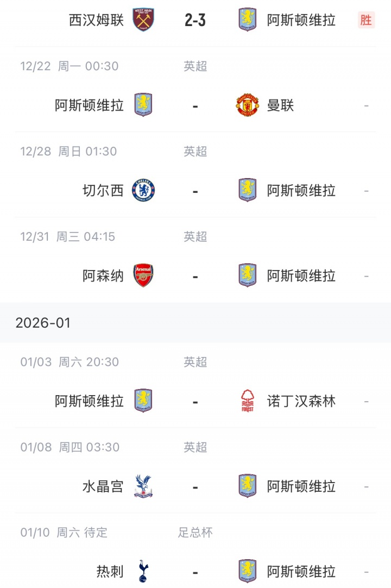Open team page for 切尔西
391x588 pixels.
(103, 190)
